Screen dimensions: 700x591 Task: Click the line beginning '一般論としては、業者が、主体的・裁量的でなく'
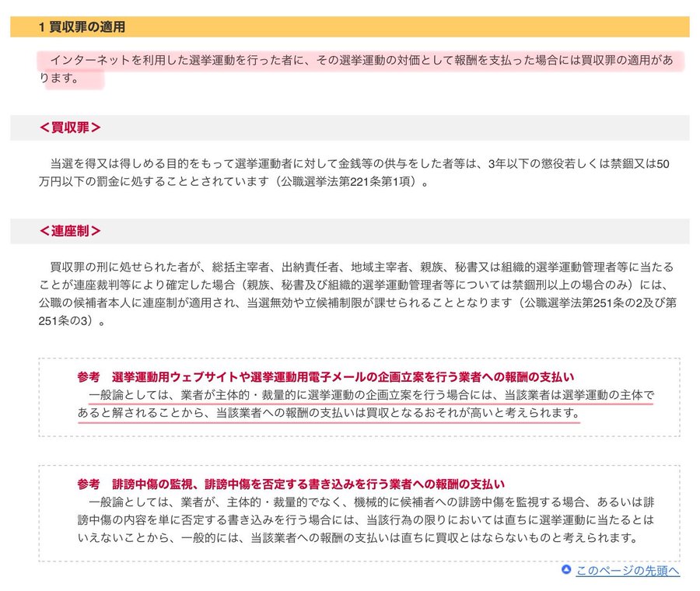(372, 502)
